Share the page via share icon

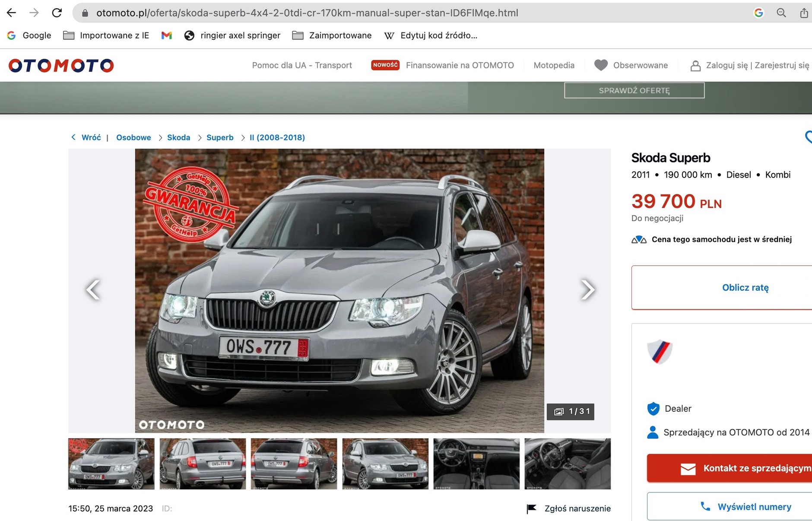tap(804, 13)
